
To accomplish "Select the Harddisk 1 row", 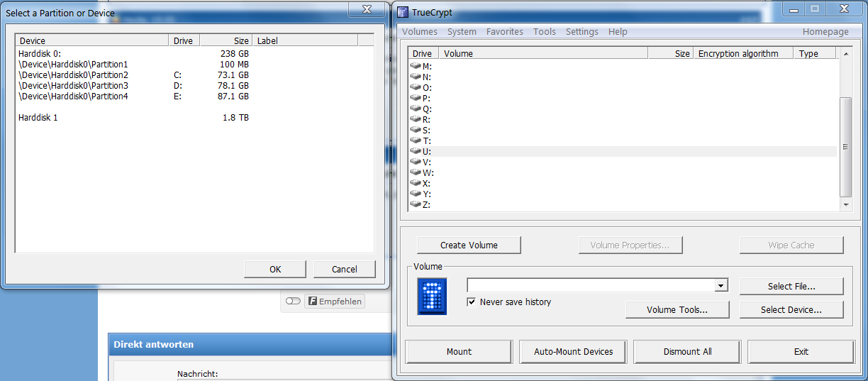I will [195, 117].
